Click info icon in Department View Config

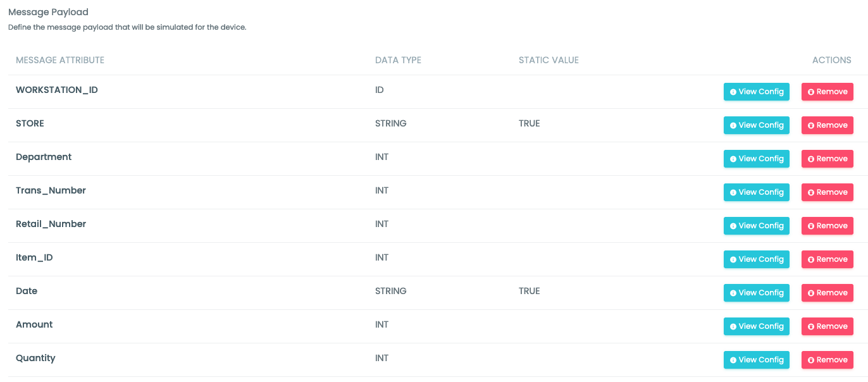[x=733, y=159]
